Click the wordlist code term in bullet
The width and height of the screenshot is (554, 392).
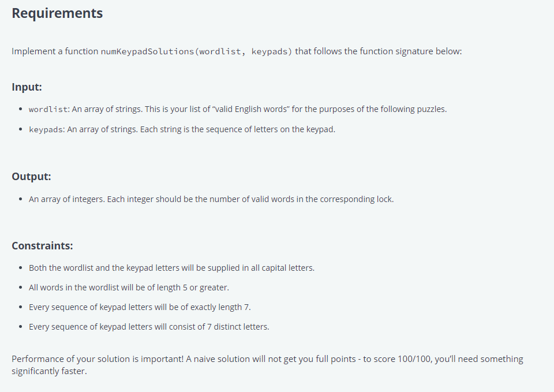pyautogui.click(x=48, y=110)
